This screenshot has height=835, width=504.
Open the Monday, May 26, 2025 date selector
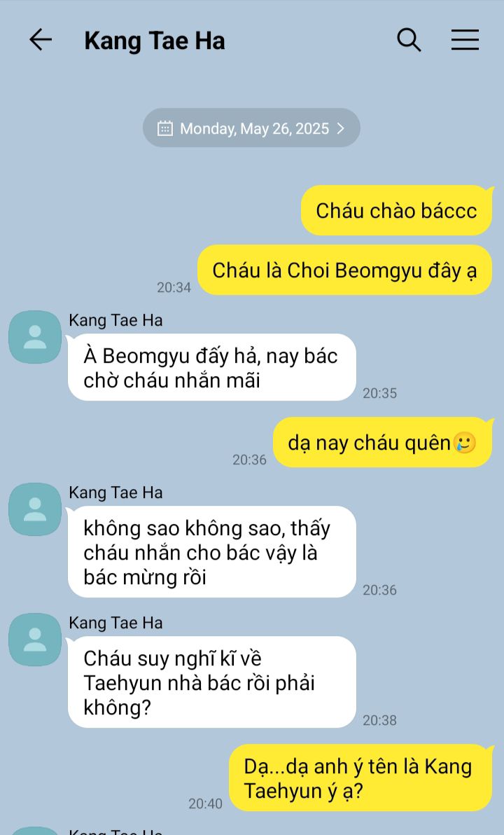252,127
